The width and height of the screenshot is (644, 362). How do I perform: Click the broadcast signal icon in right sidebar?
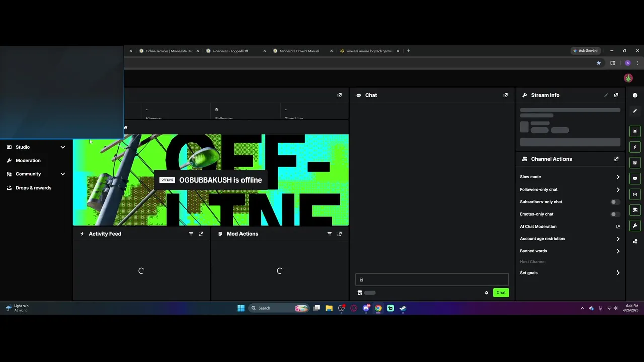635,194
